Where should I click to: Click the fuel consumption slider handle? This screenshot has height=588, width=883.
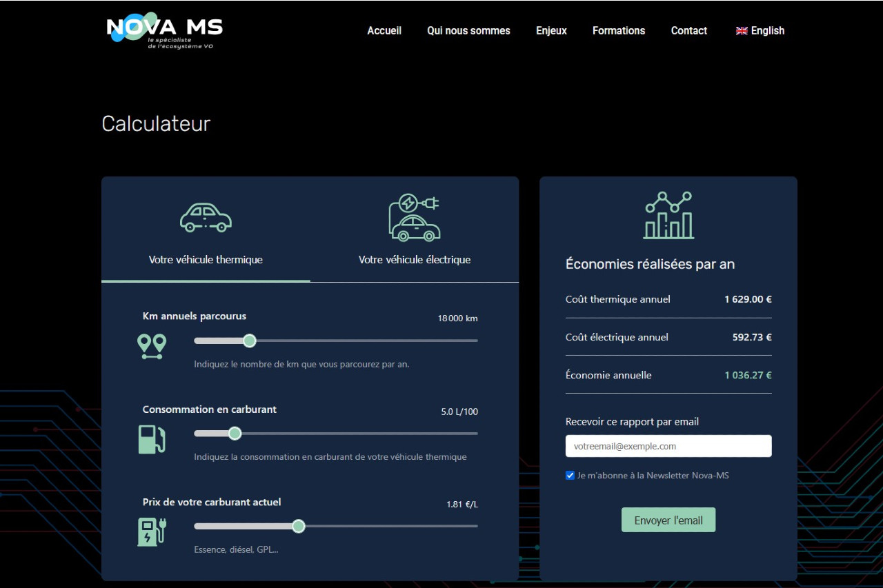pos(235,434)
